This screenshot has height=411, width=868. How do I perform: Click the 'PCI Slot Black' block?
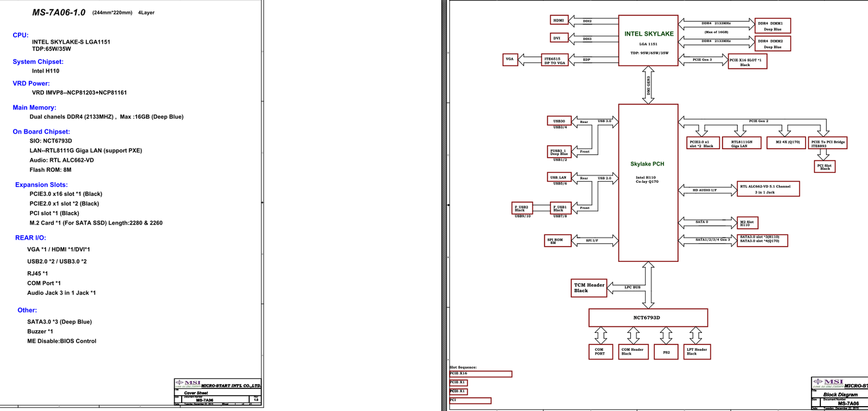pos(825,166)
